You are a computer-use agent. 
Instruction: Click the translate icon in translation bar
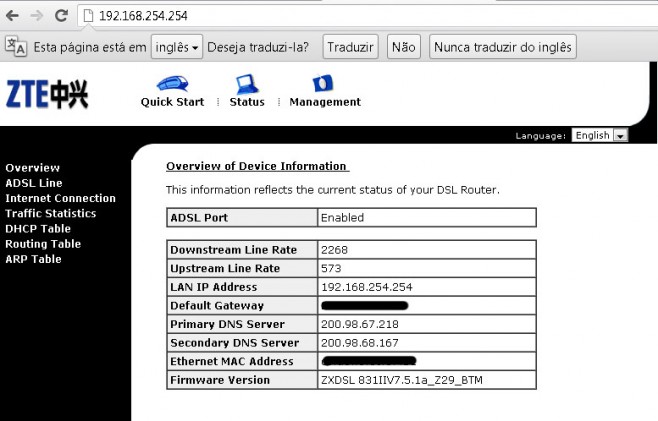tap(16, 47)
